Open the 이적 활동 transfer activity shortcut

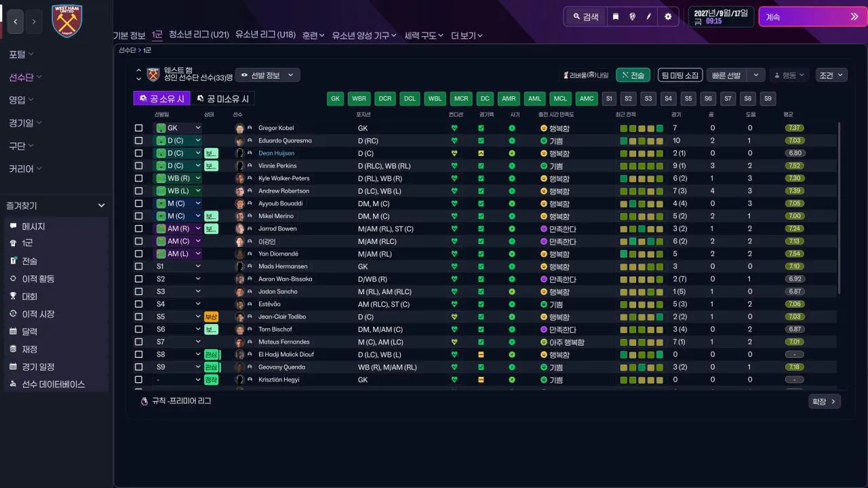coord(56,279)
